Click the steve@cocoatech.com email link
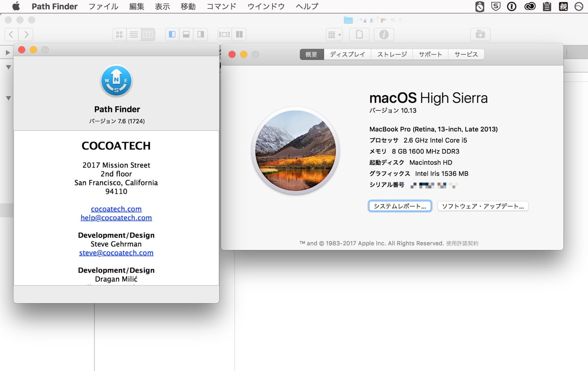This screenshot has height=371, width=588. [x=116, y=253]
